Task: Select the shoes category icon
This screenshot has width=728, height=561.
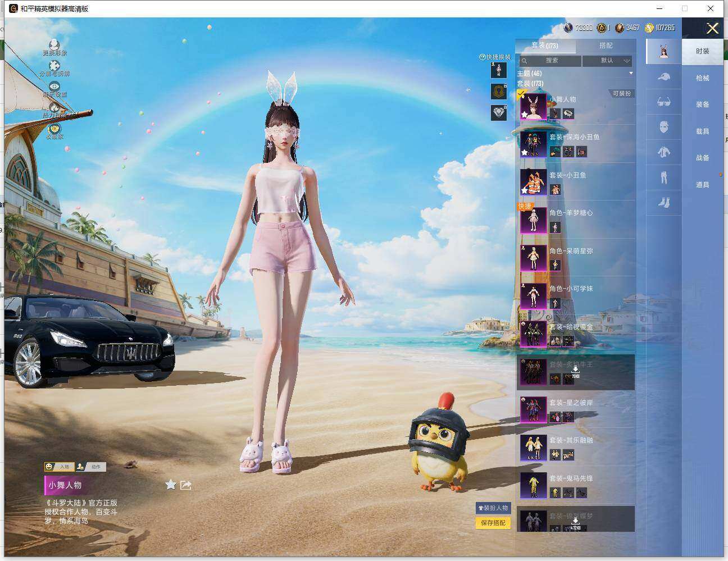Action: (x=663, y=203)
